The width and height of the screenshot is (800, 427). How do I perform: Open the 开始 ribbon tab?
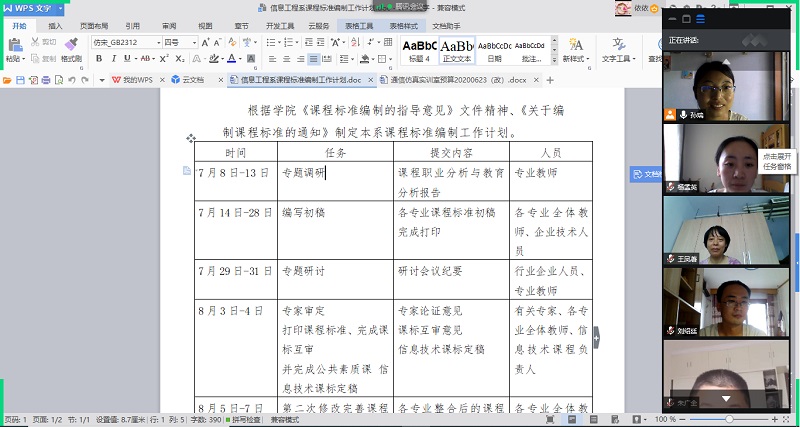19,26
